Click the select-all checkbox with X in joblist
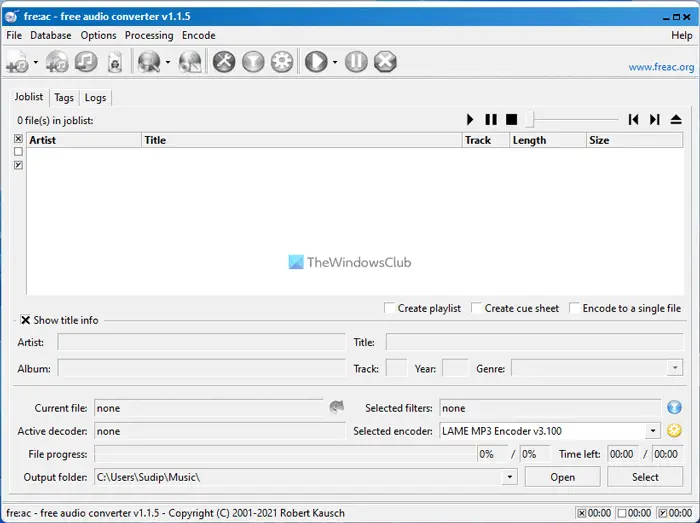Image resolution: width=700 pixels, height=523 pixels. click(x=18, y=139)
